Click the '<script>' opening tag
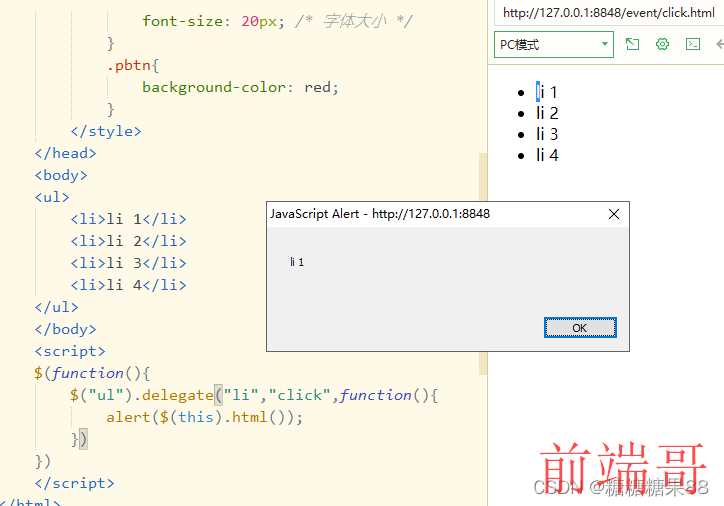724x506 pixels. pyautogui.click(x=70, y=351)
